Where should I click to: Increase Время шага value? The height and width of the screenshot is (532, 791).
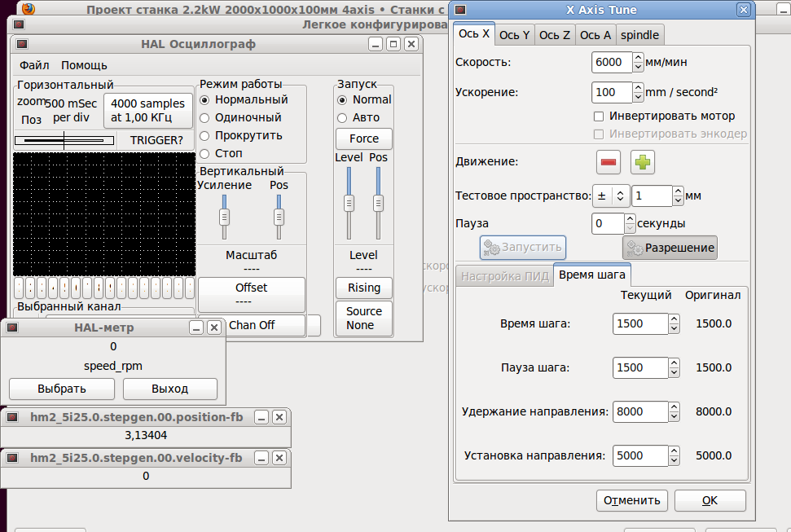[x=674, y=319]
